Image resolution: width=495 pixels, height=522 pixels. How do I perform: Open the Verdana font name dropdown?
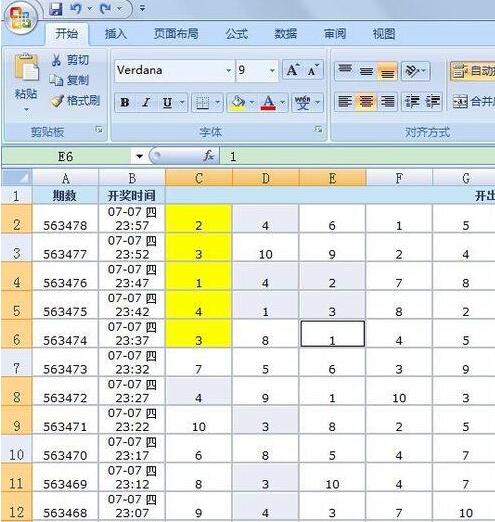228,71
